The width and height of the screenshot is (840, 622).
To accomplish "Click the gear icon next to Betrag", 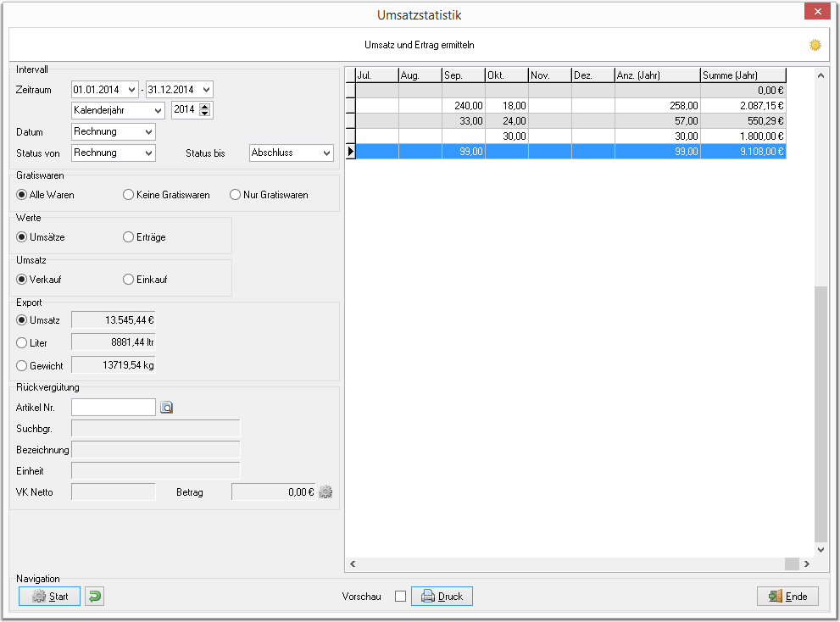I will pyautogui.click(x=325, y=491).
